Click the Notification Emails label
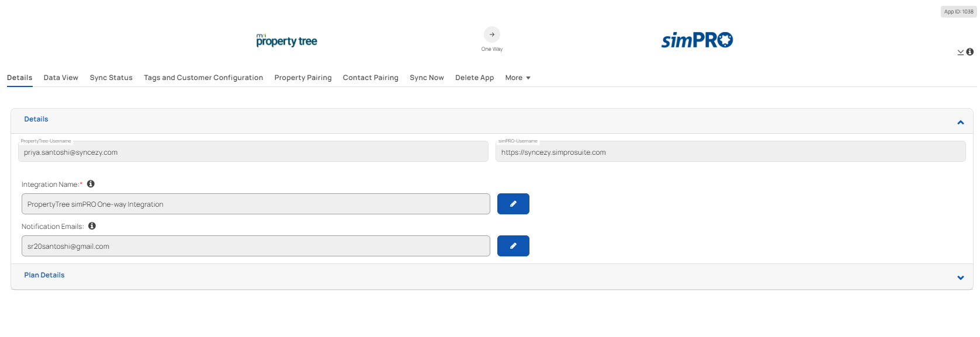Viewport: 980px width, 337px height. tap(53, 227)
